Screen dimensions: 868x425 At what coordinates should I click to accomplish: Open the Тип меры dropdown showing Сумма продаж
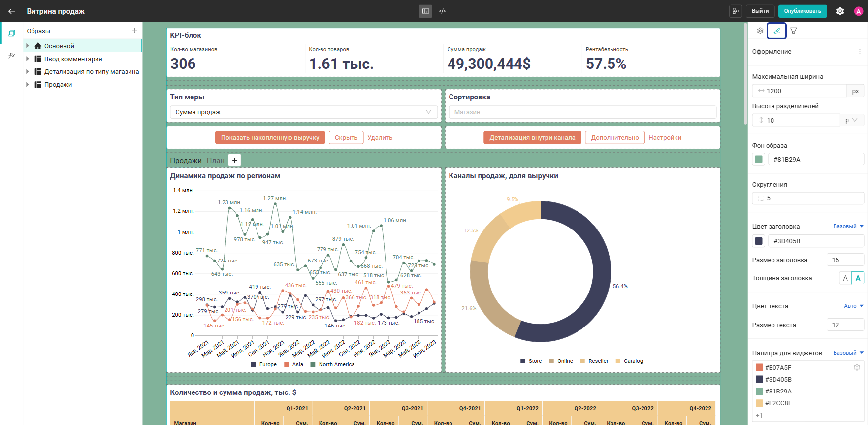(304, 112)
